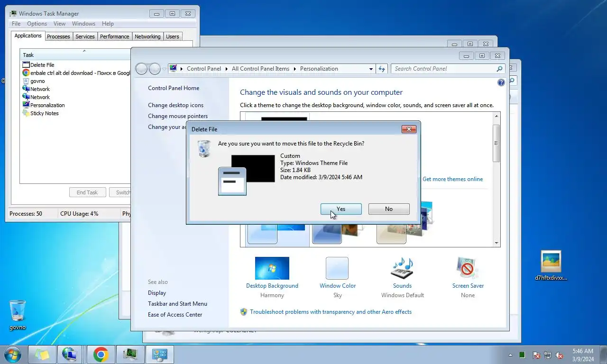Click the Network icon on the taskbar
The height and width of the screenshot is (364, 607).
[69, 355]
